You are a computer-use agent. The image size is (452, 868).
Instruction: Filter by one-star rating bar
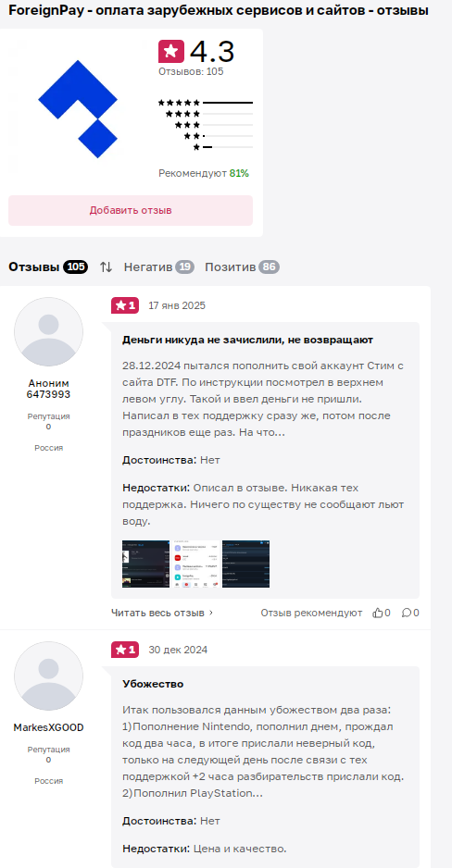tap(223, 147)
